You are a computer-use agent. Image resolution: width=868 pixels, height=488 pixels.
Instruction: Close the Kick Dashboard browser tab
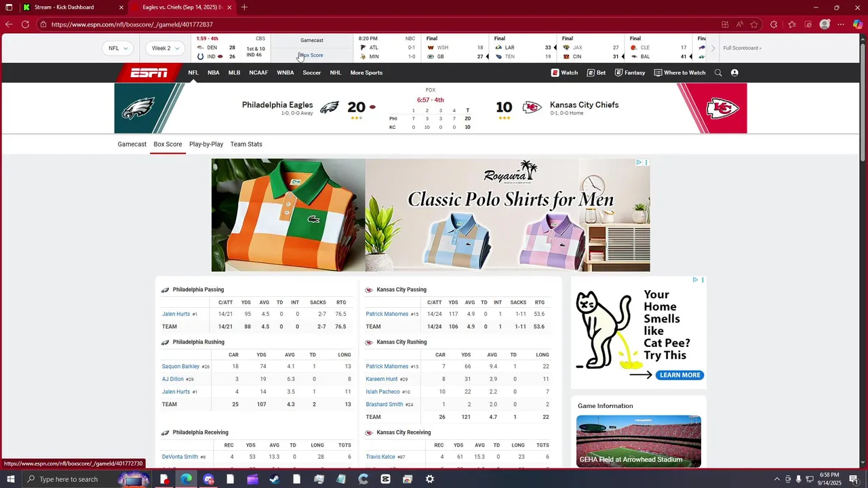pos(121,7)
